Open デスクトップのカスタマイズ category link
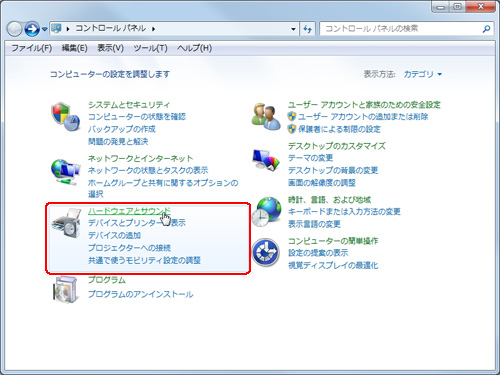The width and height of the screenshot is (500, 375). (337, 146)
